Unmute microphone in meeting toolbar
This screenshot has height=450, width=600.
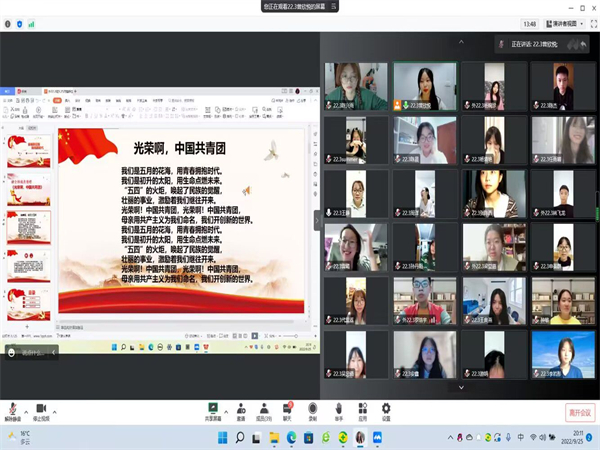point(12,408)
